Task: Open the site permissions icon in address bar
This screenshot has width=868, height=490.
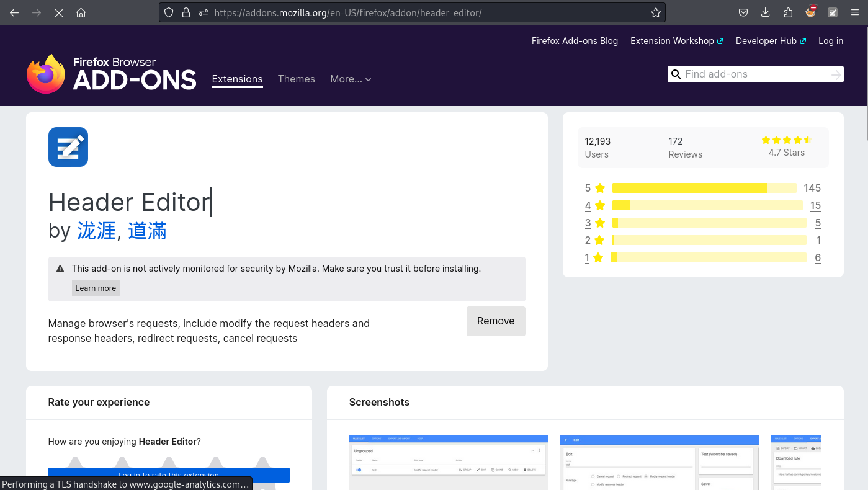Action: click(203, 12)
